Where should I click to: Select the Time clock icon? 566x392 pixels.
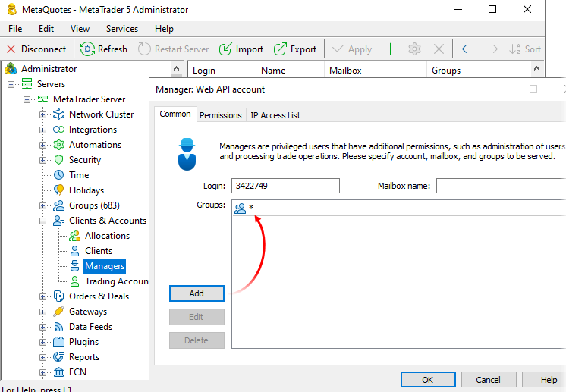coord(59,175)
